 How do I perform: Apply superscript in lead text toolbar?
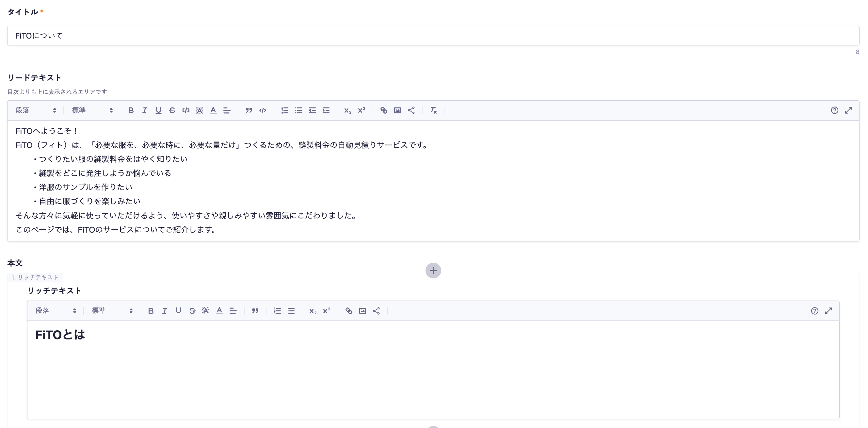click(362, 110)
